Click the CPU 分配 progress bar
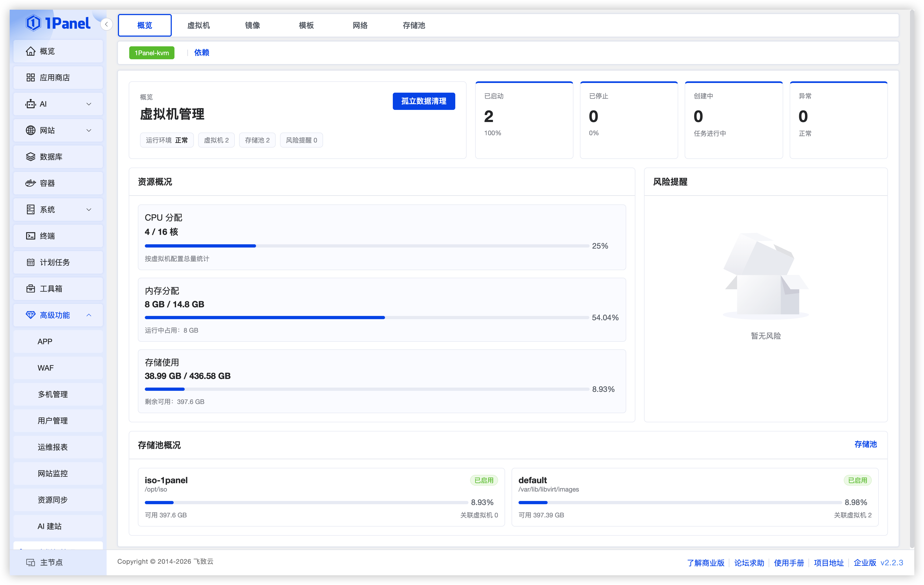This screenshot has height=585, width=924. [366, 246]
